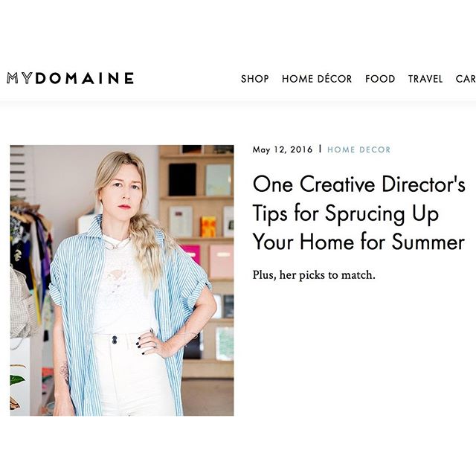Open the Food section in navigation
Screen dimensions: 476x476
pyautogui.click(x=380, y=79)
